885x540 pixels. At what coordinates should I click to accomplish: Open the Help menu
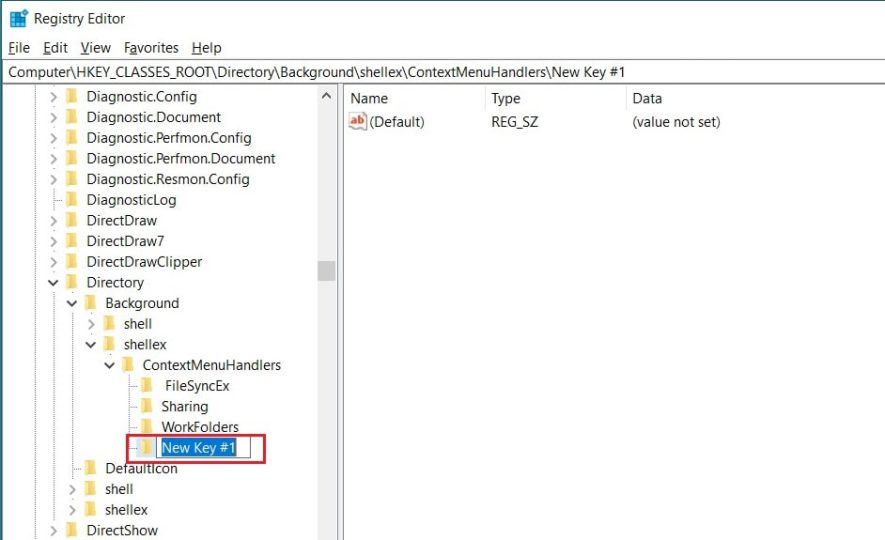point(207,48)
